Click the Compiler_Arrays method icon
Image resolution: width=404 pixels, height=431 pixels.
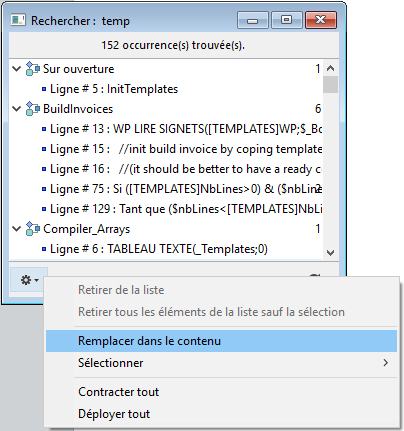pos(33,229)
